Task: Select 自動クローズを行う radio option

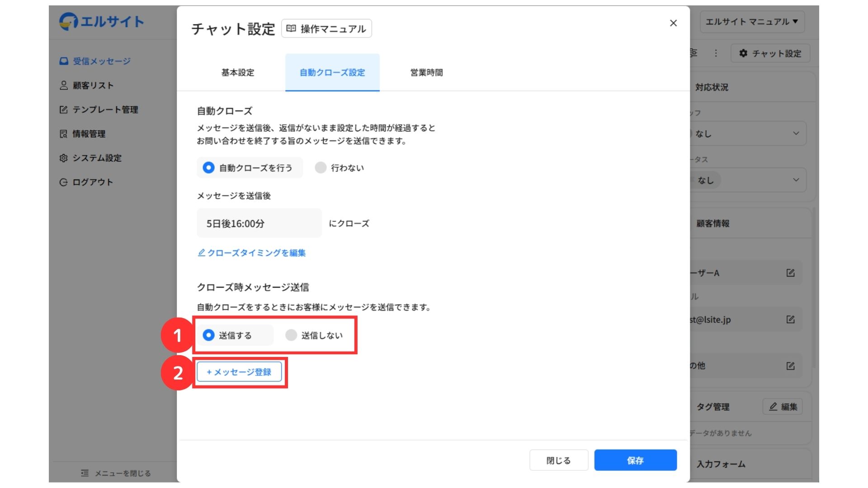Action: [x=208, y=168]
